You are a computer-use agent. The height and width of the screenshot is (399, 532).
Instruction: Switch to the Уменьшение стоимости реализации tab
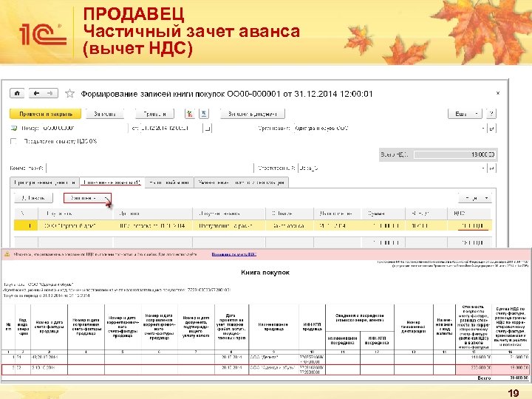point(241,183)
